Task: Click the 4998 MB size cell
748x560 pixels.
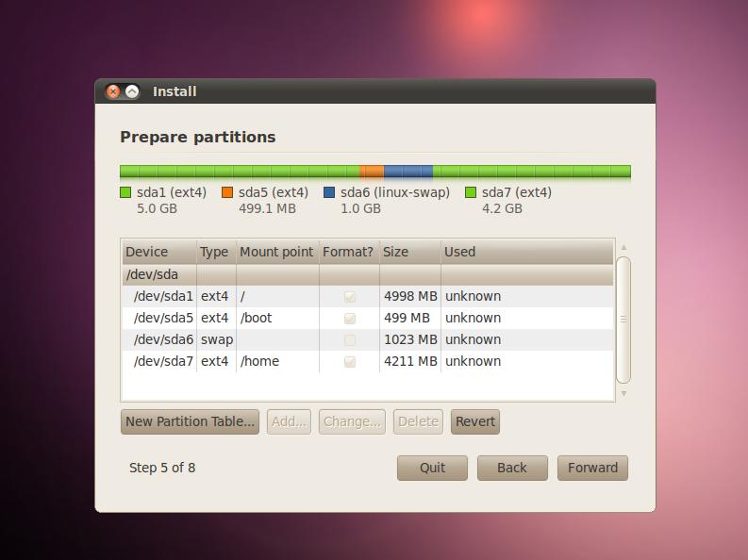Action: point(410,296)
